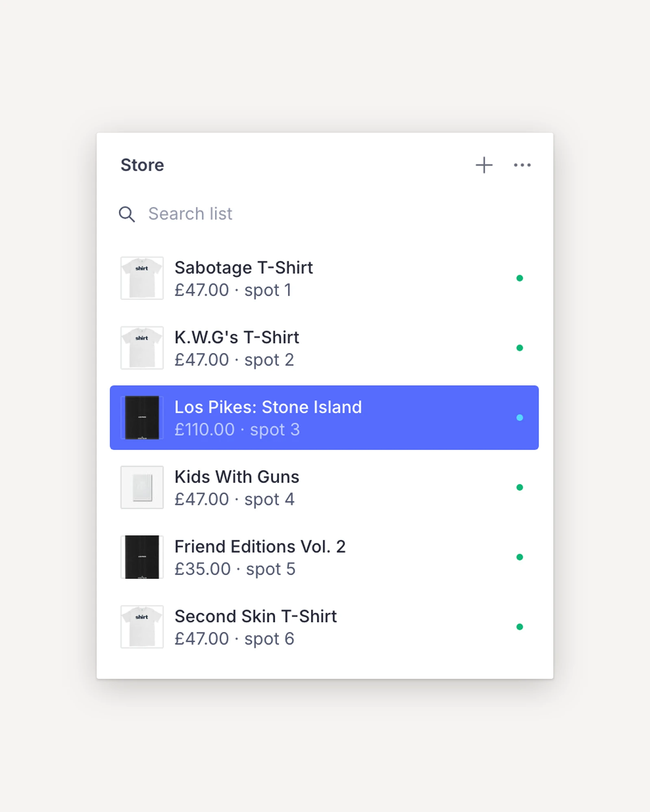Open the Friend Editions Vol. 2 thumbnail
This screenshot has width=650, height=812.
(142, 557)
